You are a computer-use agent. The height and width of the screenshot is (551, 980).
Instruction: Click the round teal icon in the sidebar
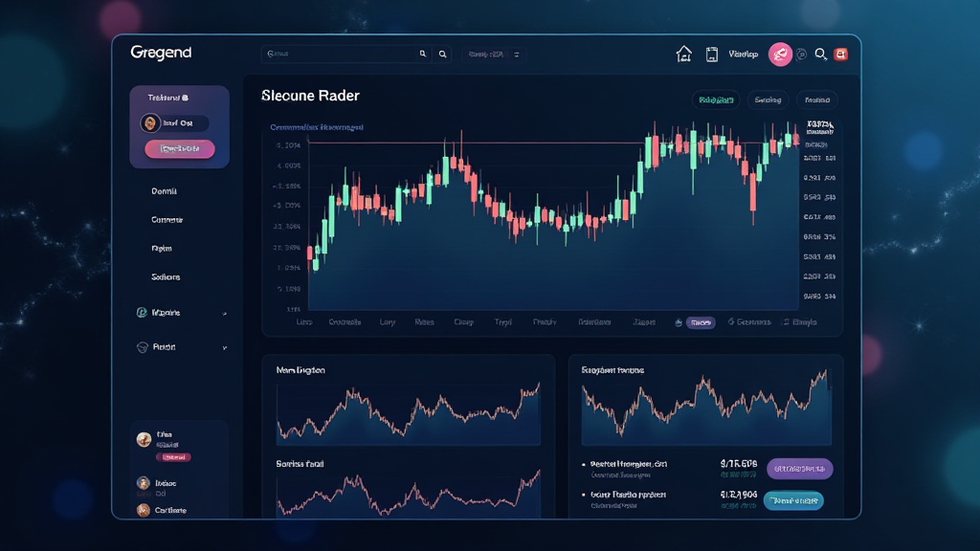[142, 313]
